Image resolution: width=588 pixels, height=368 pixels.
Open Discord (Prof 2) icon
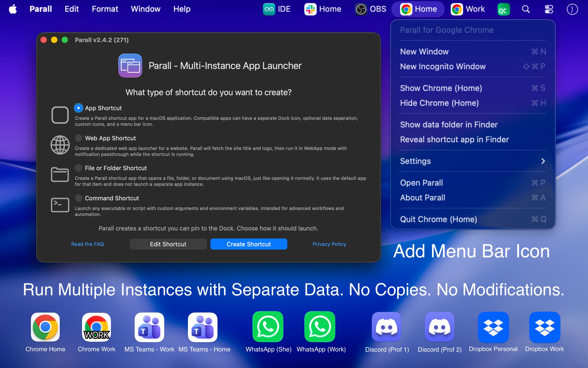tap(440, 327)
